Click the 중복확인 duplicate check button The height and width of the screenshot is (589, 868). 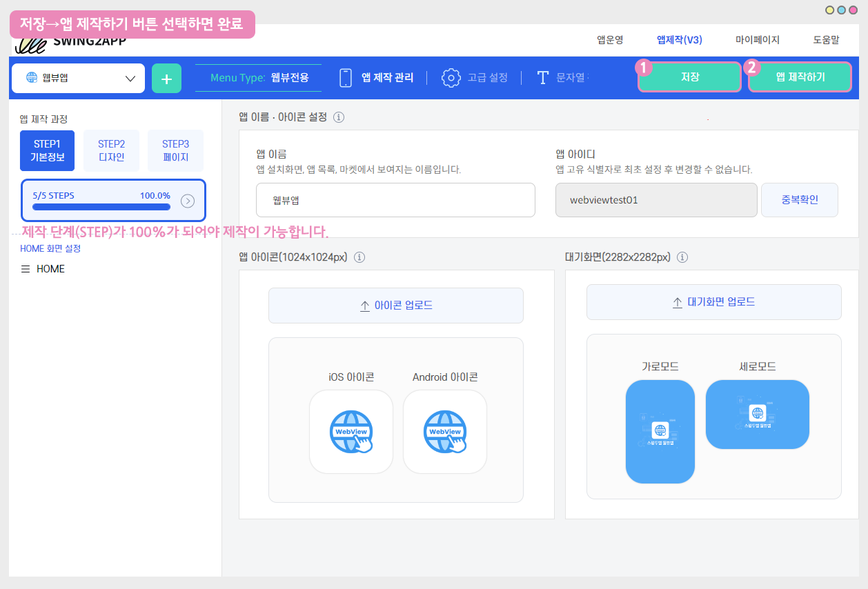click(x=799, y=200)
